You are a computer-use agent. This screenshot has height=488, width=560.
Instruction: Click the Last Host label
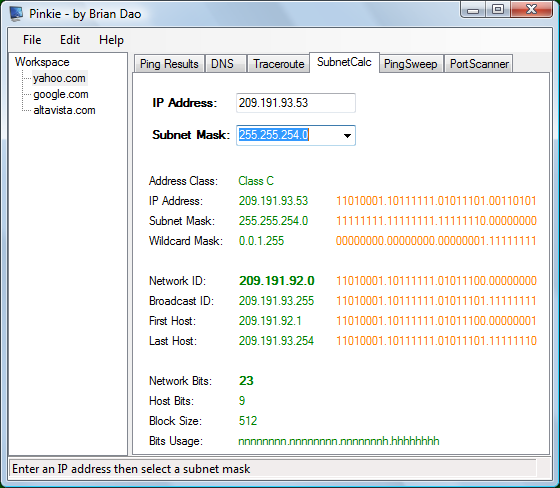pos(173,341)
